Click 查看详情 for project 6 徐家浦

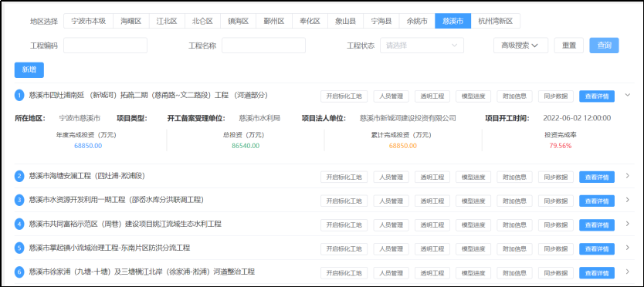(x=597, y=272)
